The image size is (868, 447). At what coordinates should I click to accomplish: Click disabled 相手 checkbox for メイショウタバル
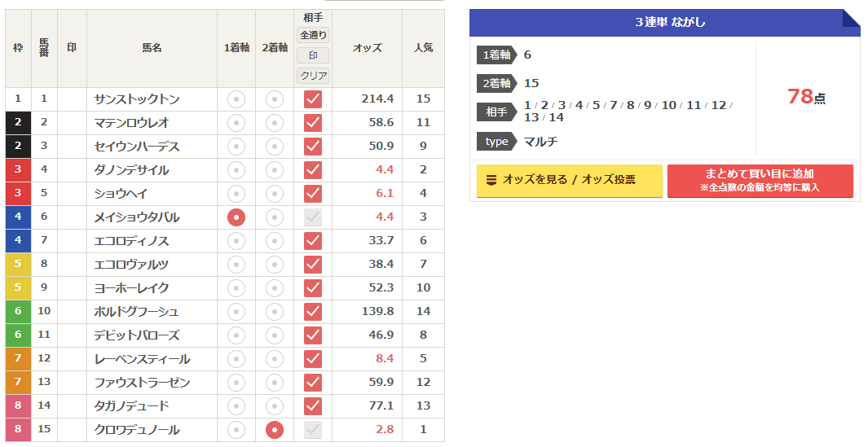point(313,217)
